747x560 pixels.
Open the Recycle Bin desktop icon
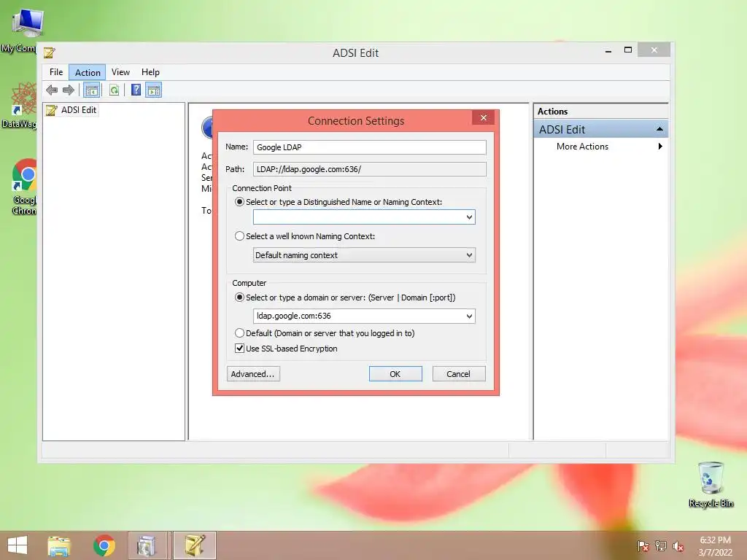pos(711,485)
